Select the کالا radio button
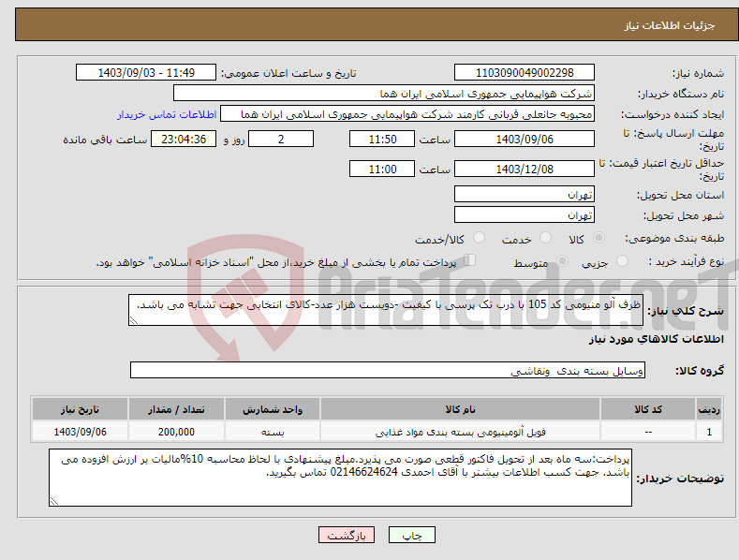This screenshot has width=739, height=560. click(x=599, y=238)
